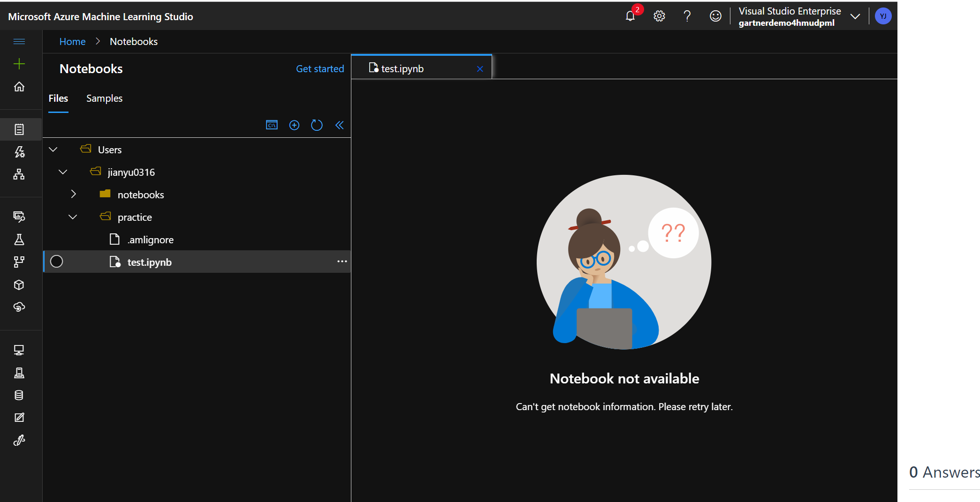The height and width of the screenshot is (502, 980).
Task: Collapse the practice folder chevron
Action: (x=73, y=217)
